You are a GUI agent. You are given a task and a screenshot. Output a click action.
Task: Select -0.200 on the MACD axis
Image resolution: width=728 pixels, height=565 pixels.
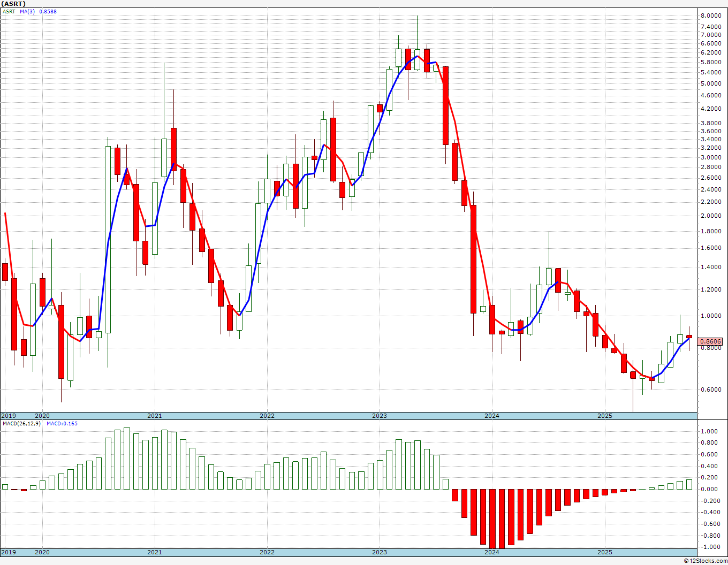[709, 501]
